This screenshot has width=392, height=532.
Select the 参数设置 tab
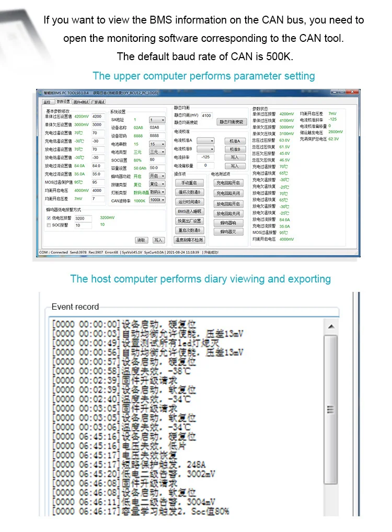pyautogui.click(x=63, y=101)
